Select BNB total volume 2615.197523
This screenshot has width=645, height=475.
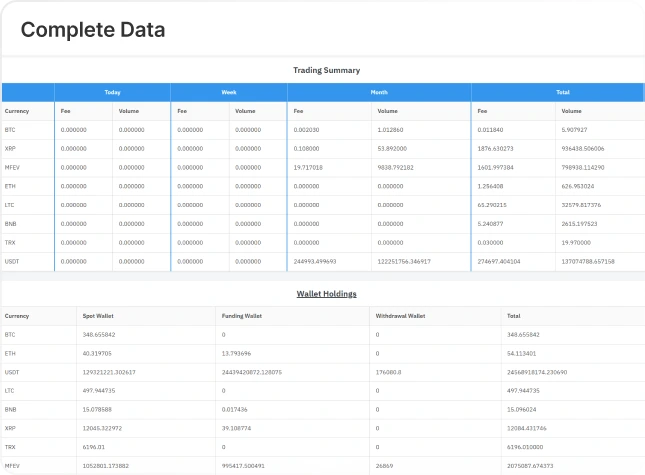(579, 224)
